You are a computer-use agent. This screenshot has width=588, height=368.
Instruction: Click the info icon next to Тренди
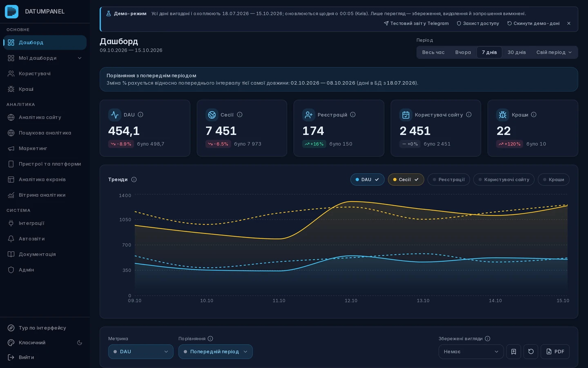pyautogui.click(x=134, y=180)
